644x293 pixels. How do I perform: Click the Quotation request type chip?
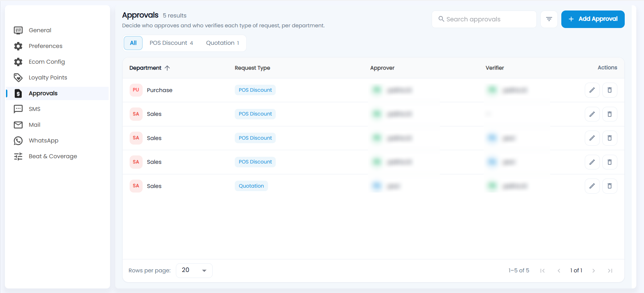tap(251, 186)
